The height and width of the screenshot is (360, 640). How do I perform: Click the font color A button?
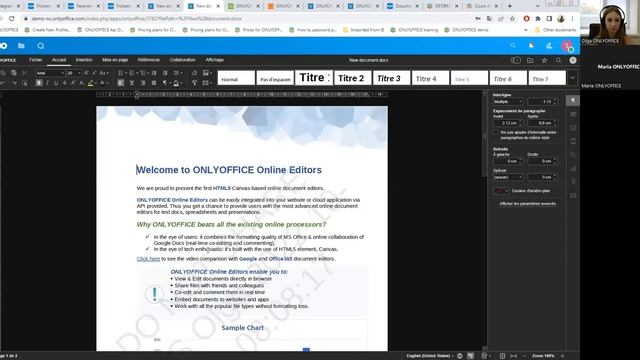[102, 83]
